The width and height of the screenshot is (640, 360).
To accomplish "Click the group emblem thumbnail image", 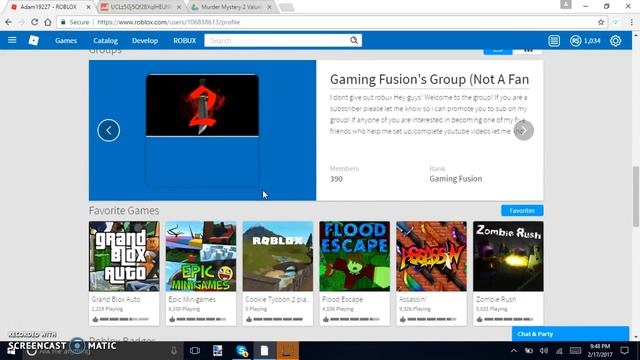I will 202,105.
